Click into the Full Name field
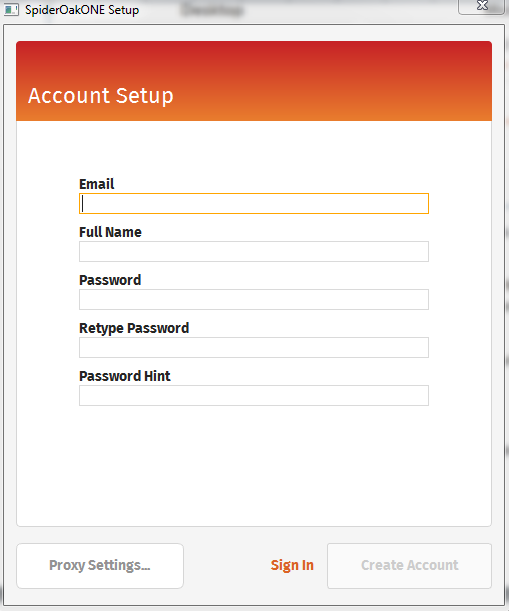Viewport: 509px width, 611px height. tap(254, 251)
